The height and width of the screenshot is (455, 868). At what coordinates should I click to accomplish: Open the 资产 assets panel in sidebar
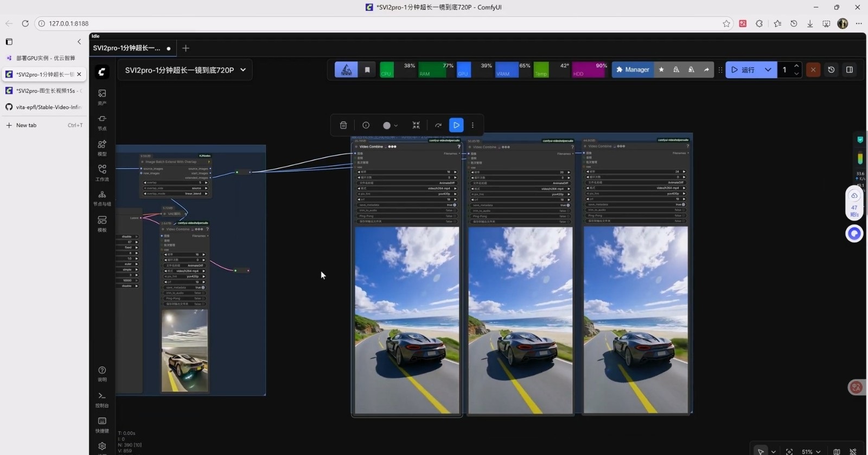(102, 96)
